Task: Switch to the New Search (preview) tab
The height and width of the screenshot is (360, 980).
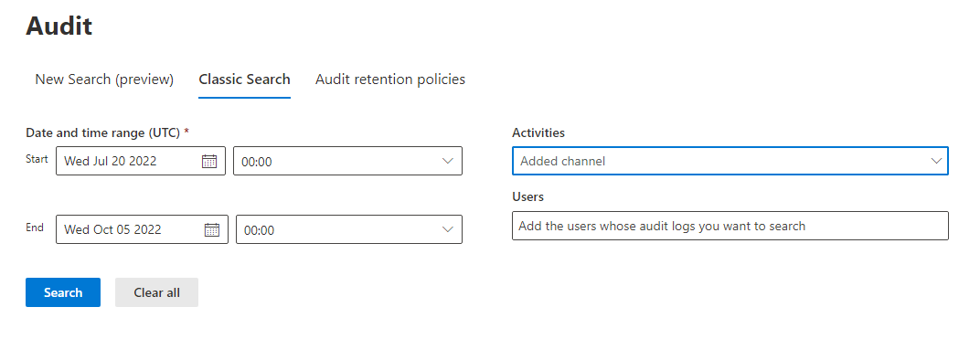Action: (104, 79)
